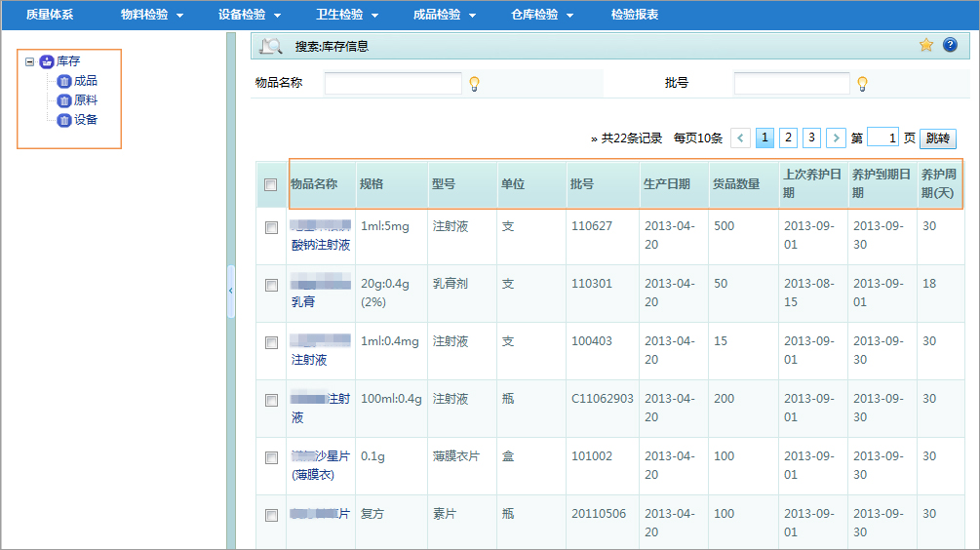
Task: Focus the page number input box
Action: pyautogui.click(x=883, y=137)
